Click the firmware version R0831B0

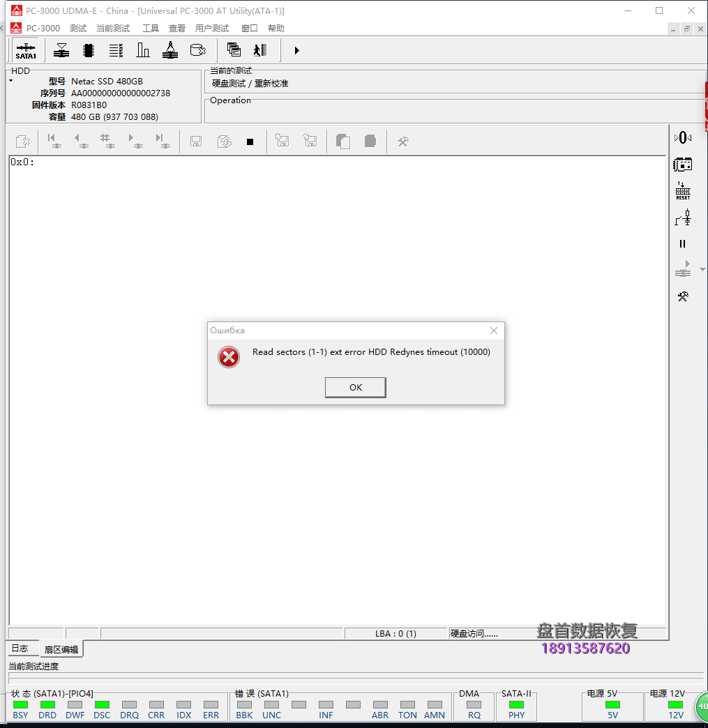[89, 105]
